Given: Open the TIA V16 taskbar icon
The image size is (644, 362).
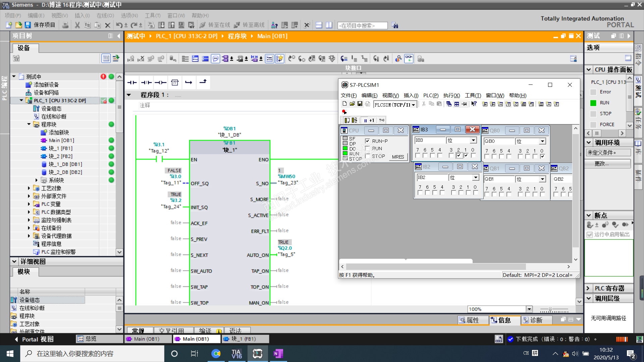Looking at the screenshot, I should click(236, 354).
